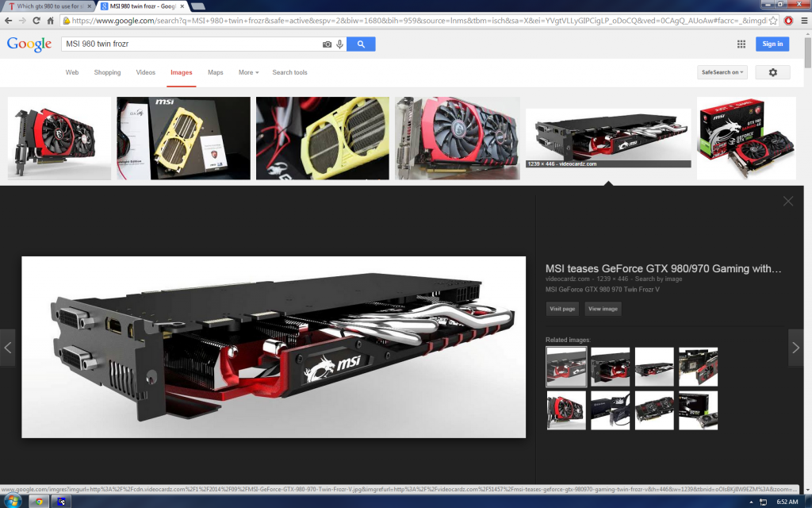
Task: Close the image preview panel
Action: [x=787, y=202]
